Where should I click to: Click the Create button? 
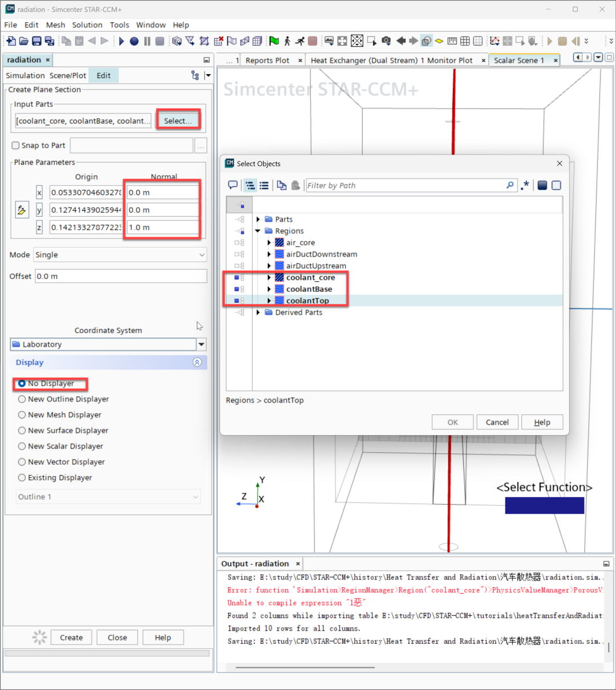71,638
